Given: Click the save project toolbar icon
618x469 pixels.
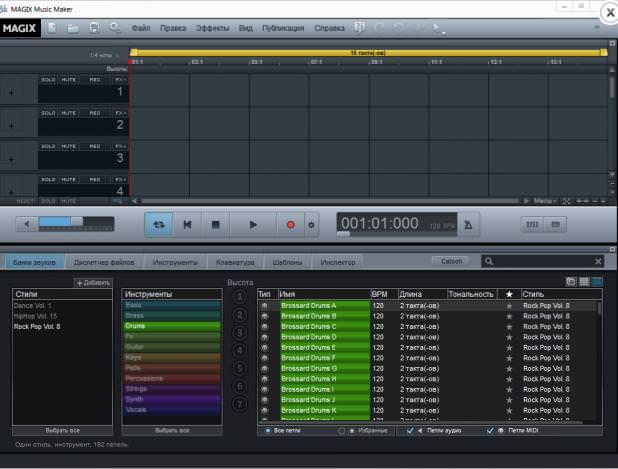Looking at the screenshot, I should (94, 28).
